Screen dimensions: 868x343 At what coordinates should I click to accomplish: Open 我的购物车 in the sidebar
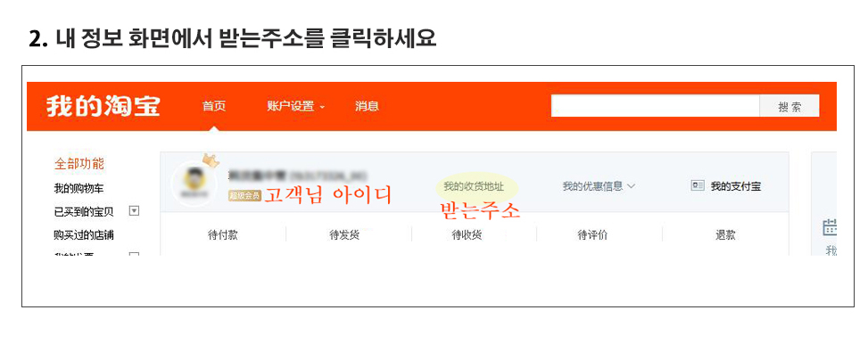[x=79, y=188]
